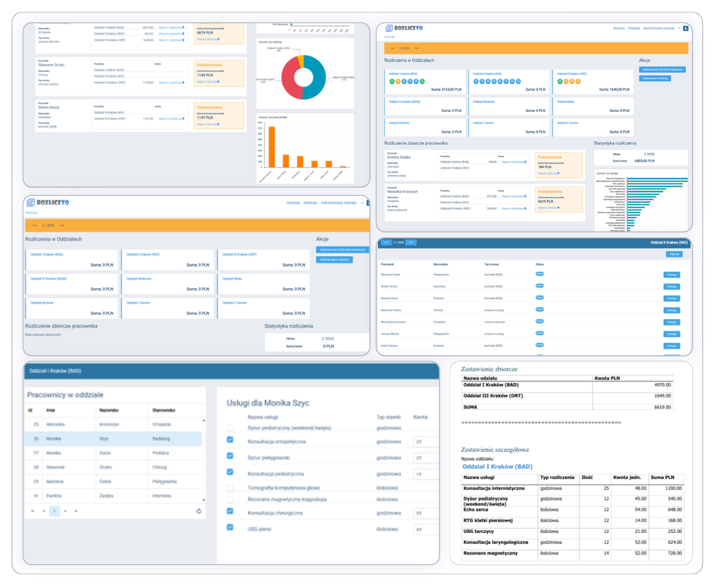Click the Rozliczto logo in the 2/2026 dashboard
The width and height of the screenshot is (716, 588).
click(x=48, y=203)
